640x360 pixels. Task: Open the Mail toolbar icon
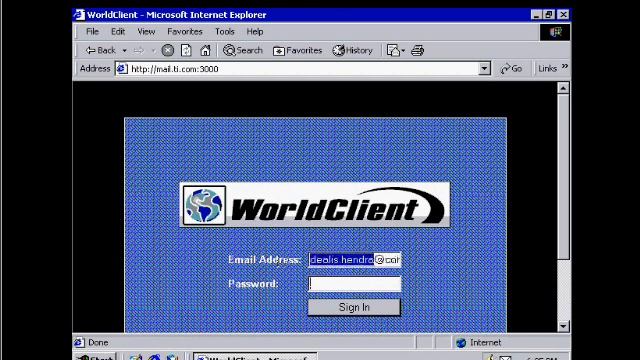pos(394,50)
